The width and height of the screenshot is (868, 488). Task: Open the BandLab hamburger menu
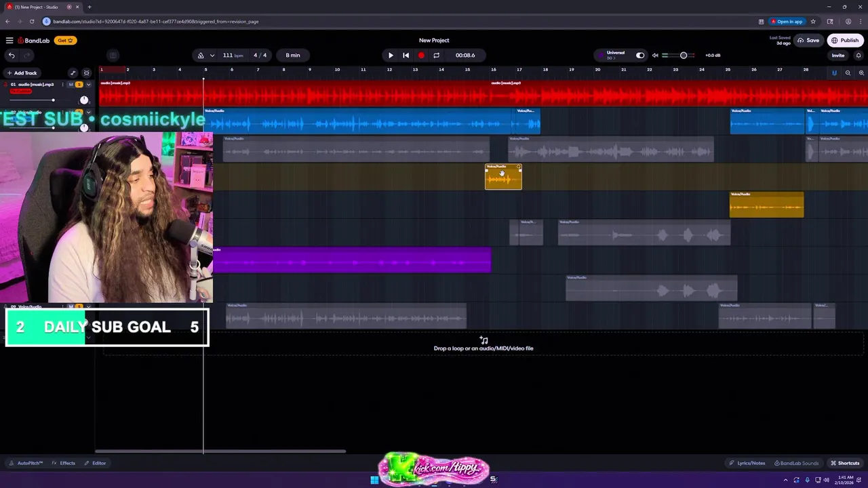(x=9, y=41)
